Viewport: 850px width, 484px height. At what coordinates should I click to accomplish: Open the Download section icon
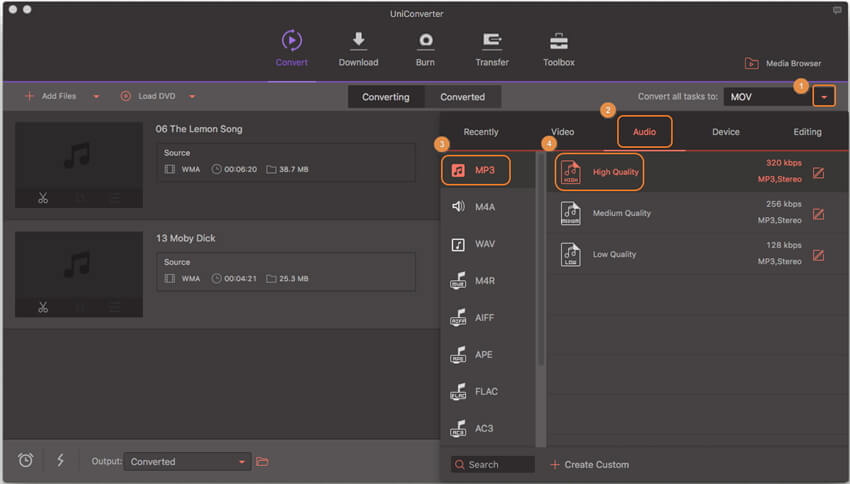tap(358, 41)
